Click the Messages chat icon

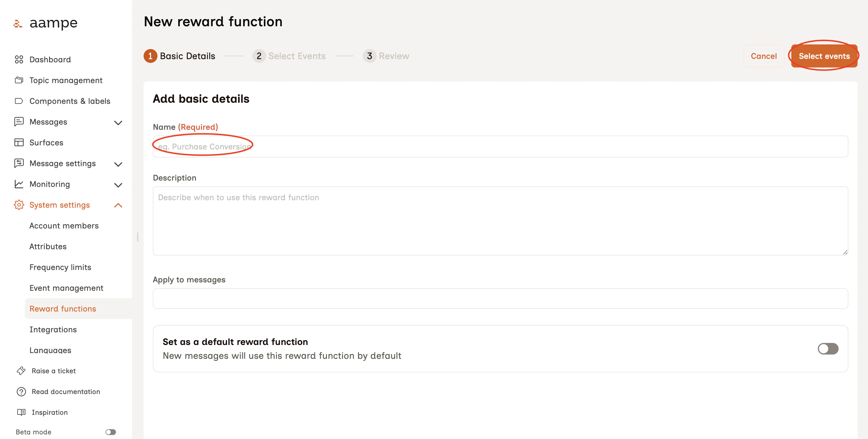pos(19,122)
